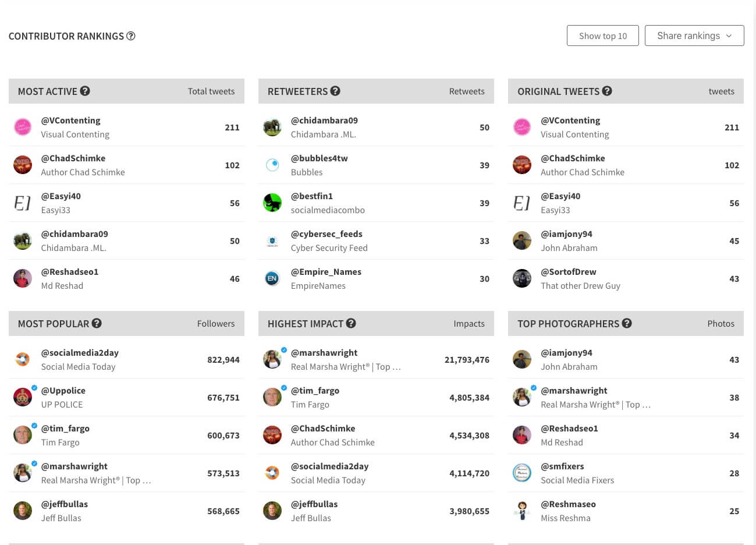Image resolution: width=756 pixels, height=545 pixels.
Task: Open the Top Photographers help icon
Action: (x=627, y=323)
